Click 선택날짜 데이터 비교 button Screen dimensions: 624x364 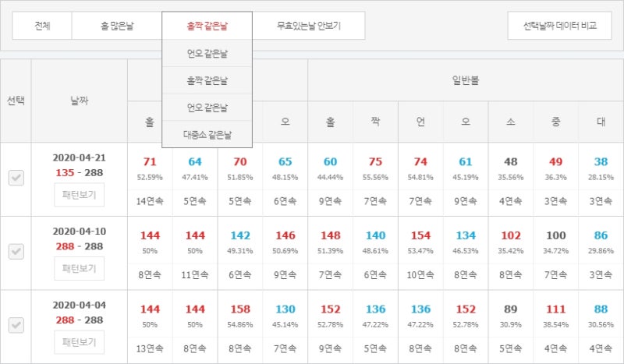pos(560,26)
